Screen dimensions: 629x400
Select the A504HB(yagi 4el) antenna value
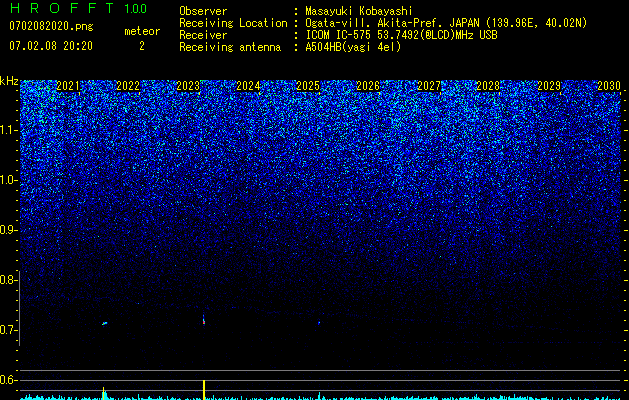tap(353, 47)
